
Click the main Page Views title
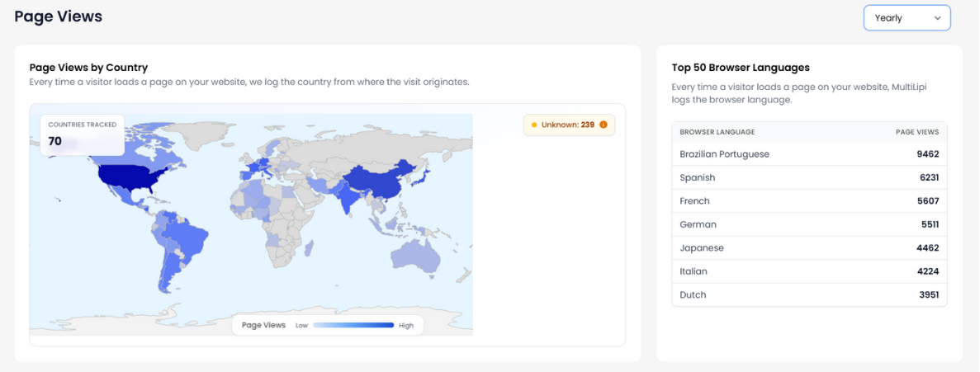[x=58, y=16]
